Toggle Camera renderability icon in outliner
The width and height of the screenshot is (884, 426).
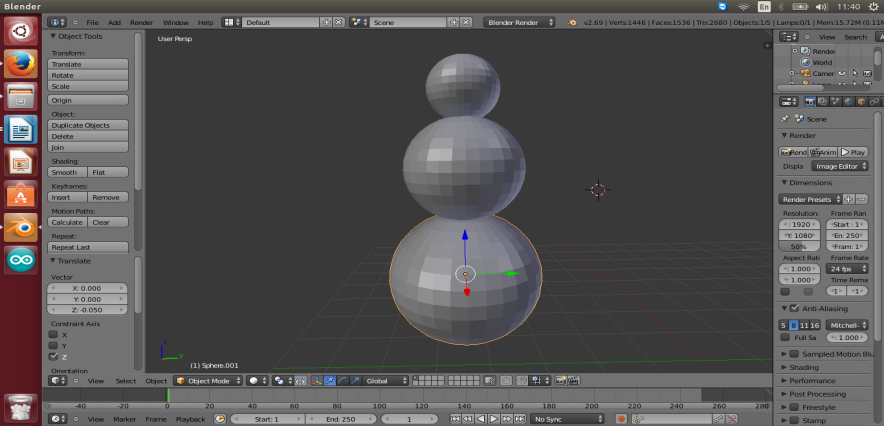[x=868, y=73]
